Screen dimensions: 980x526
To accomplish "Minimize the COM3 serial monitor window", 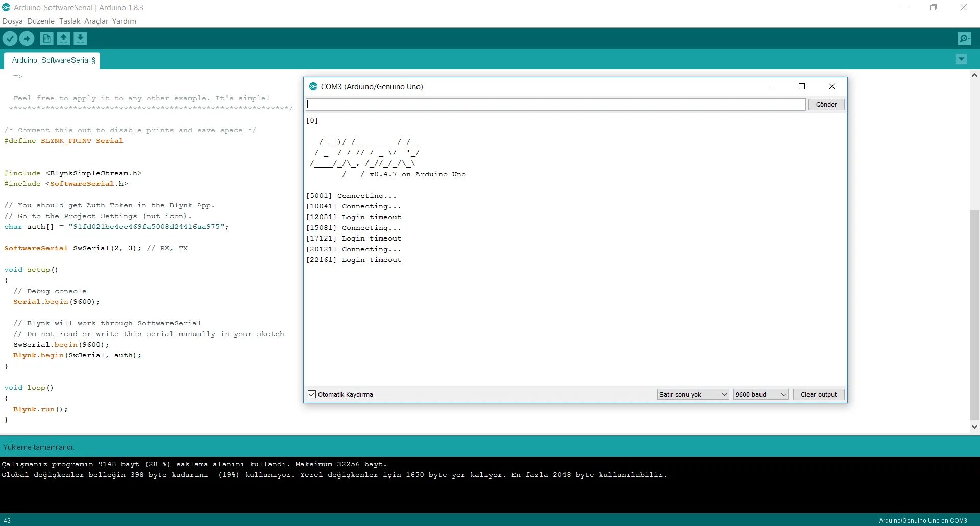I will [772, 86].
